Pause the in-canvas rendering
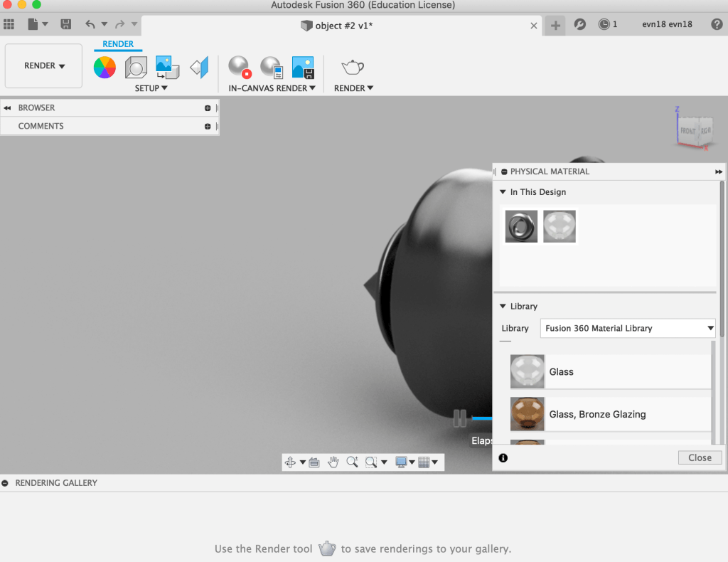Screen dimensions: 728x562 click(x=460, y=418)
